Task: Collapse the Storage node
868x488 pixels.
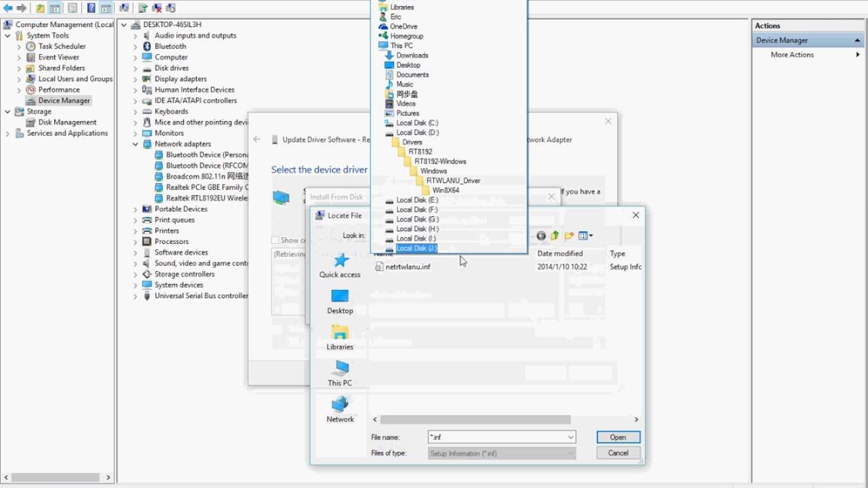Action: [7, 111]
